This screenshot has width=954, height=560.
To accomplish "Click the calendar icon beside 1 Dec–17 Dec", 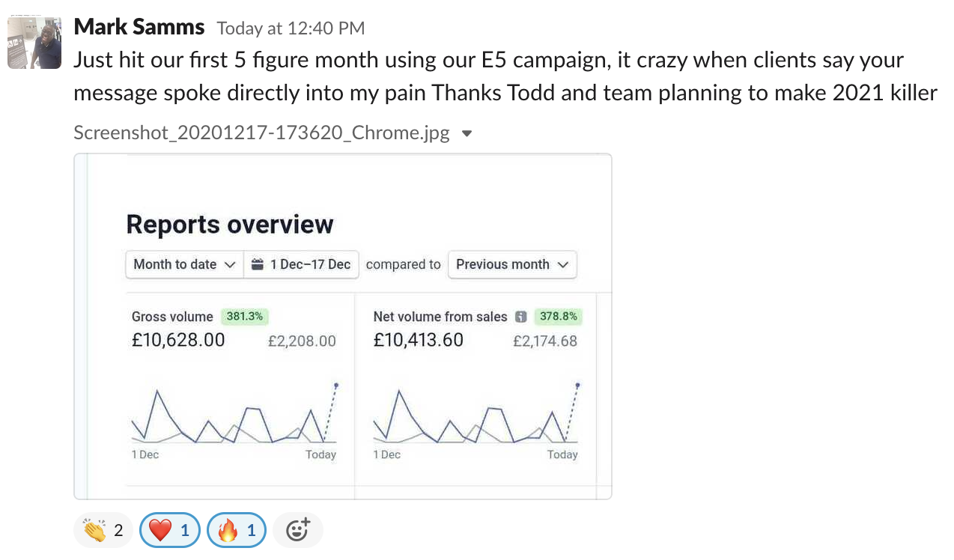I will tap(258, 264).
